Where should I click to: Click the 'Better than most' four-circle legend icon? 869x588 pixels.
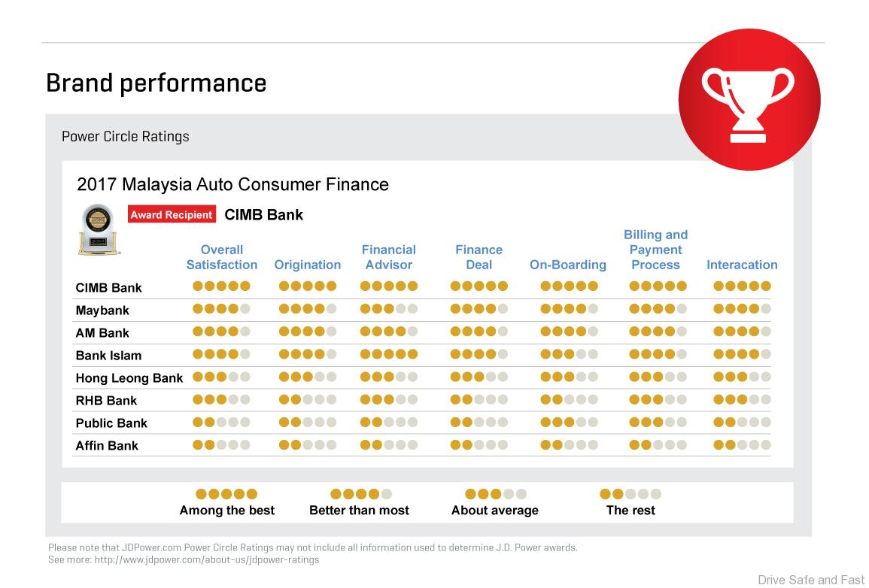(361, 494)
